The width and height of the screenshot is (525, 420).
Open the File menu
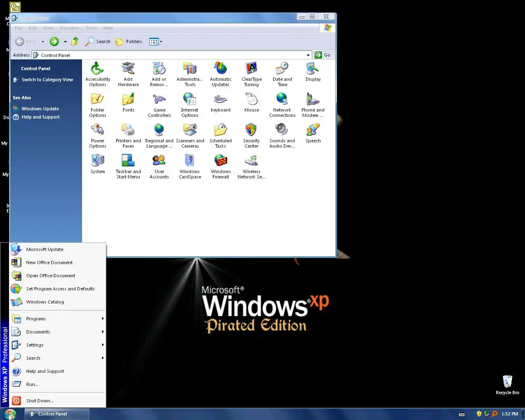click(x=18, y=28)
